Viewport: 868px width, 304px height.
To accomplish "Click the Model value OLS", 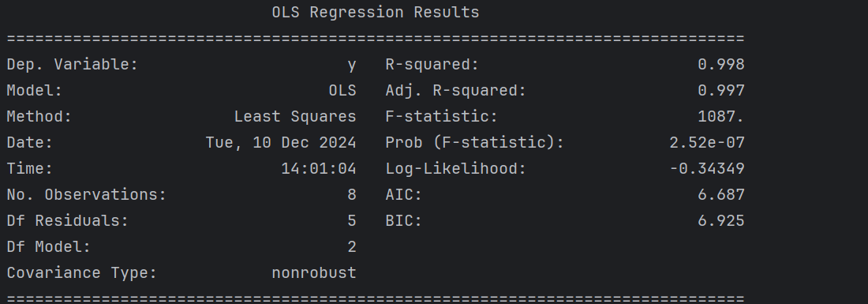I will (342, 90).
